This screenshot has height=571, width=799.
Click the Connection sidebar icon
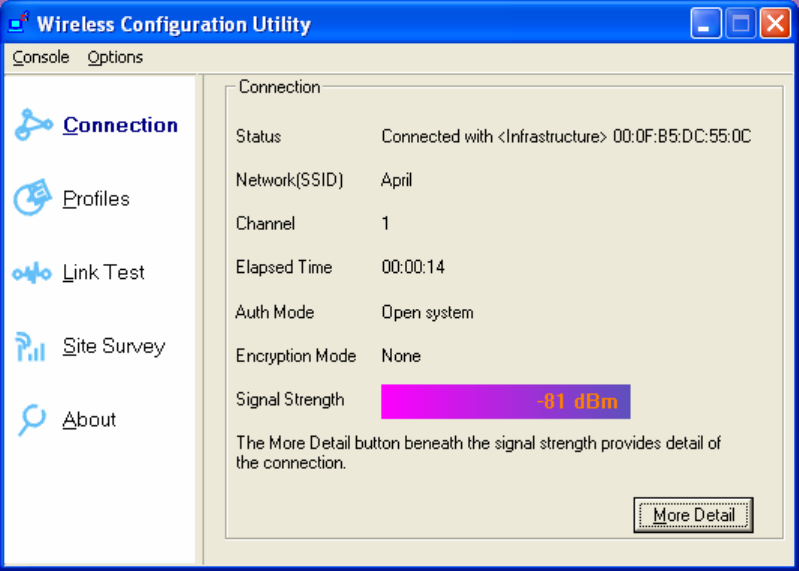33,126
